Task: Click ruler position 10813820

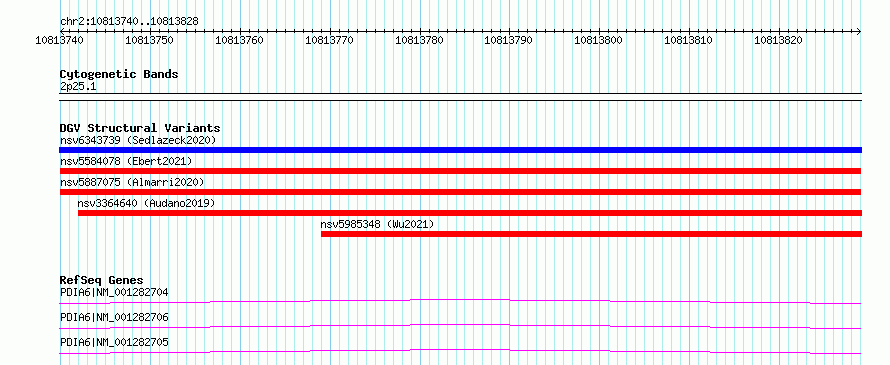Action: tap(778, 40)
